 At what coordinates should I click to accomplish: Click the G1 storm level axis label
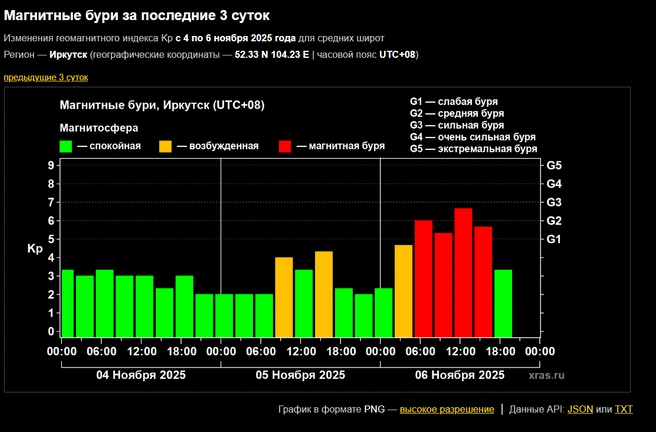pos(554,239)
